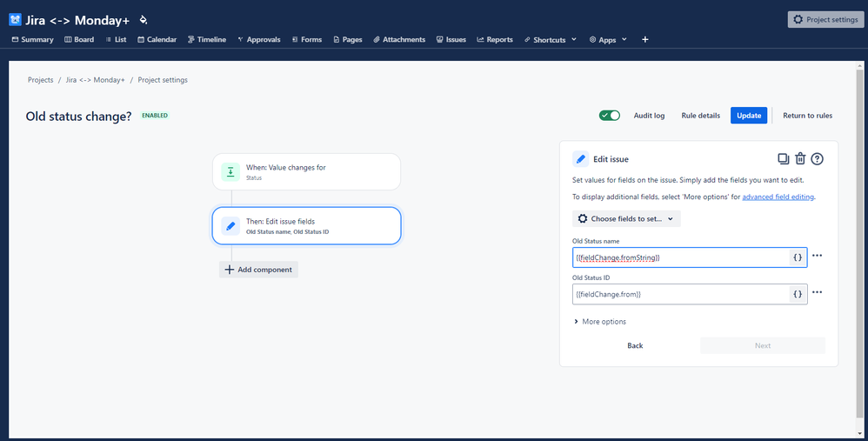Switch to the Board tab
The width and height of the screenshot is (868, 441).
tap(79, 40)
